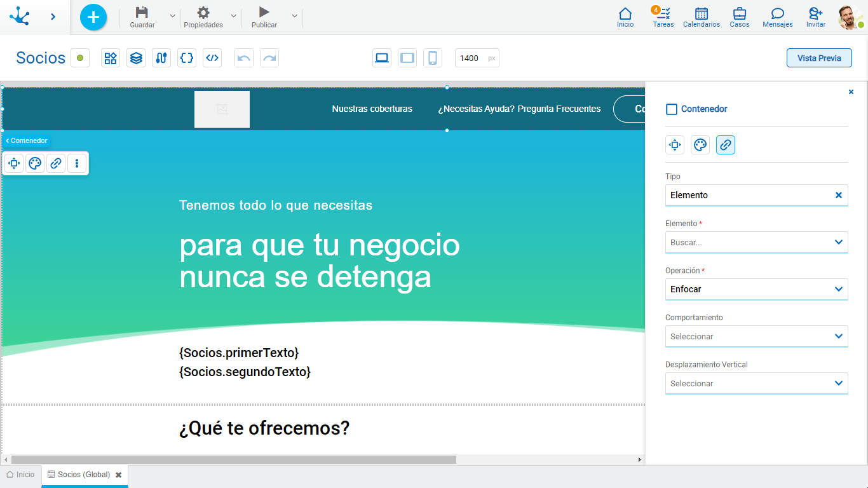Click scrollbar left arrow
This screenshot has width=868, height=488.
coord(6,459)
